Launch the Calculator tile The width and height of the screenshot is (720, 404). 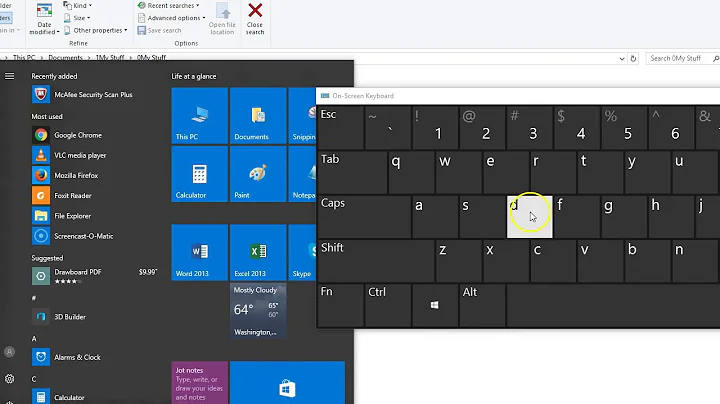point(199,174)
